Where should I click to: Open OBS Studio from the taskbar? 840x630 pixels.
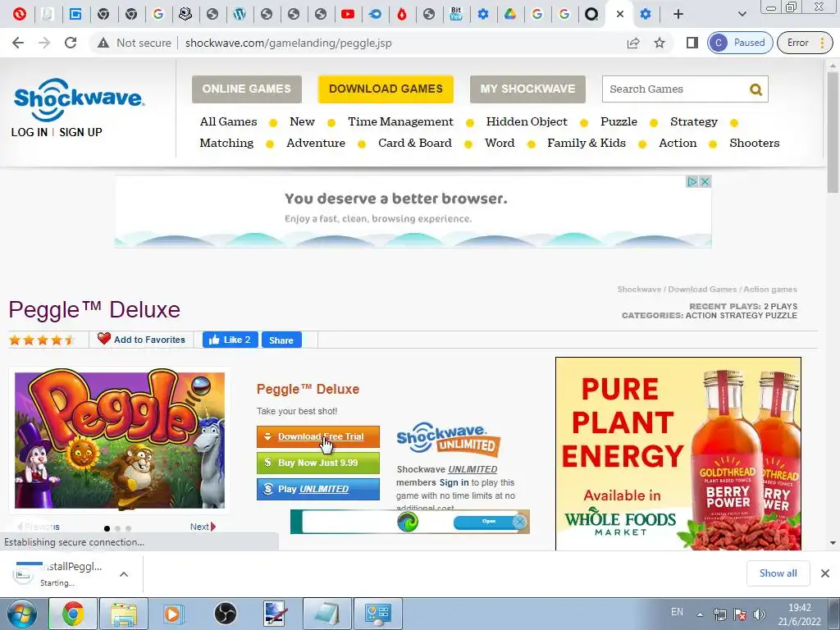(x=226, y=614)
